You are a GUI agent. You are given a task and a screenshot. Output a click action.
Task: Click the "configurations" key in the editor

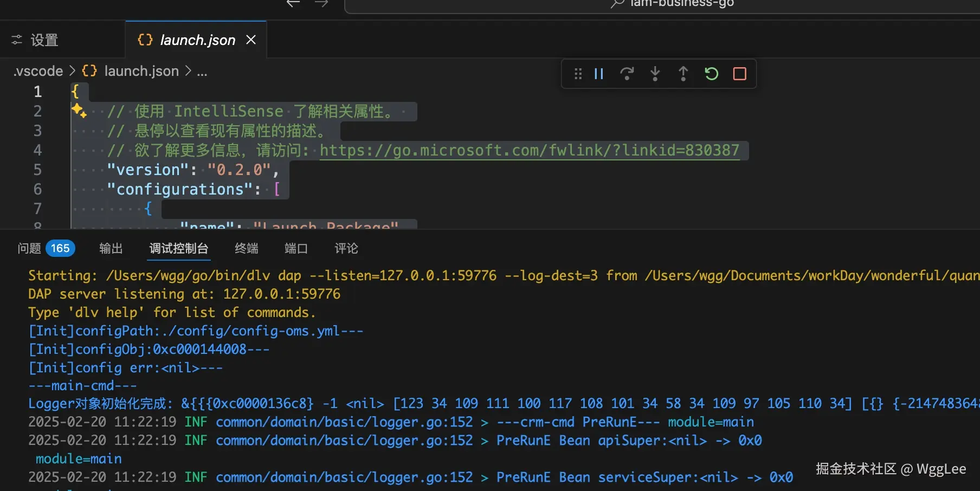(x=180, y=189)
